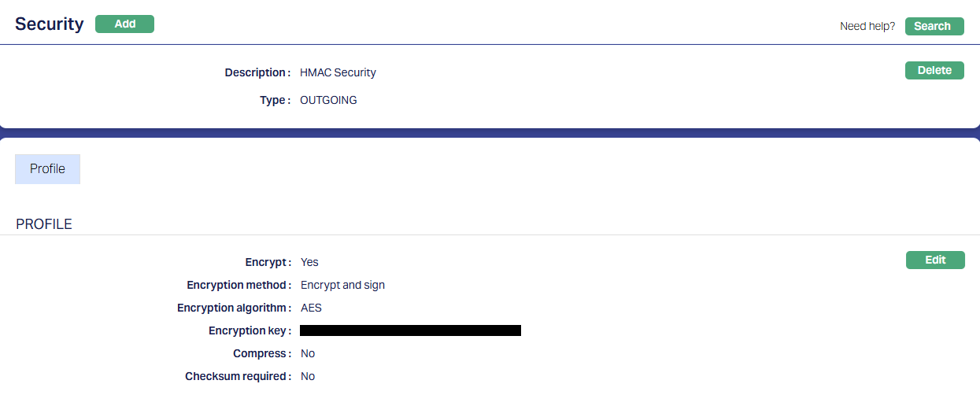Click the Compress 'No' value
The height and width of the screenshot is (395, 980).
click(308, 353)
